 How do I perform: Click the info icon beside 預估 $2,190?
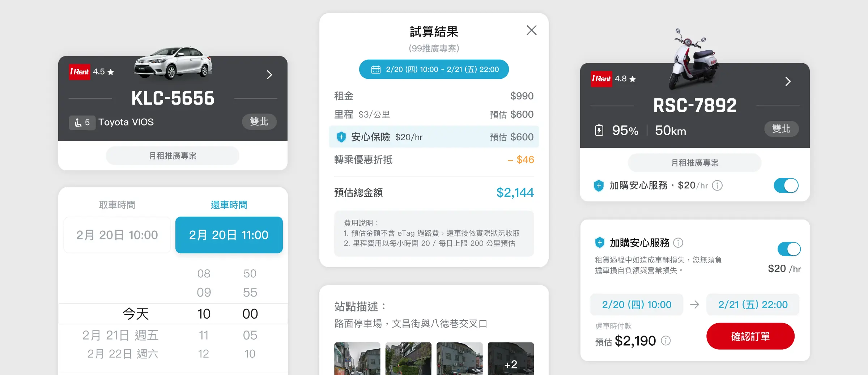(666, 341)
